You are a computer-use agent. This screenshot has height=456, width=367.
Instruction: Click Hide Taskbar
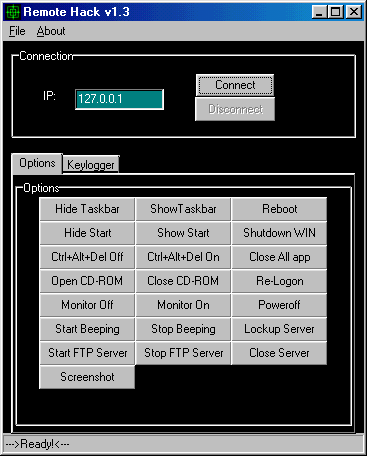tap(87, 209)
